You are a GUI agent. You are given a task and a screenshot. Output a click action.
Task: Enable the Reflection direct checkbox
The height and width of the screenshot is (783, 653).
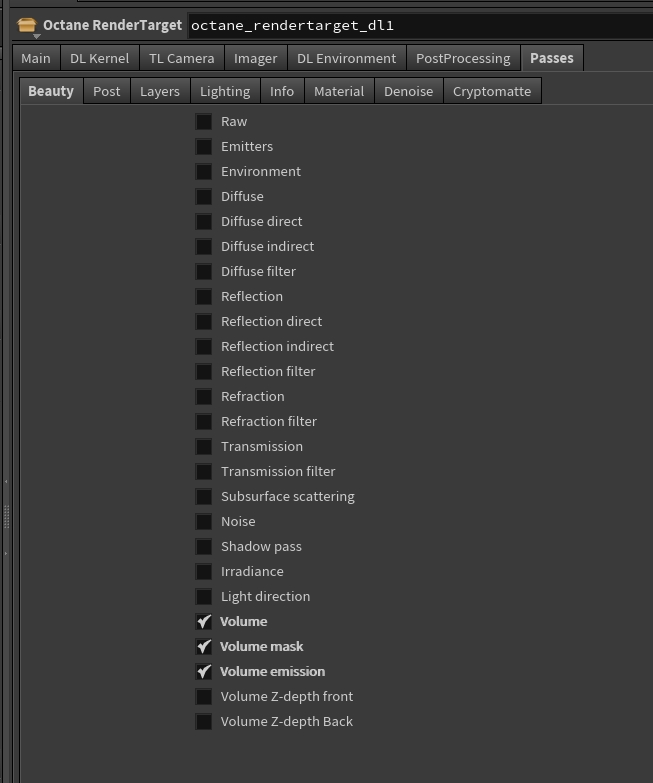(204, 322)
